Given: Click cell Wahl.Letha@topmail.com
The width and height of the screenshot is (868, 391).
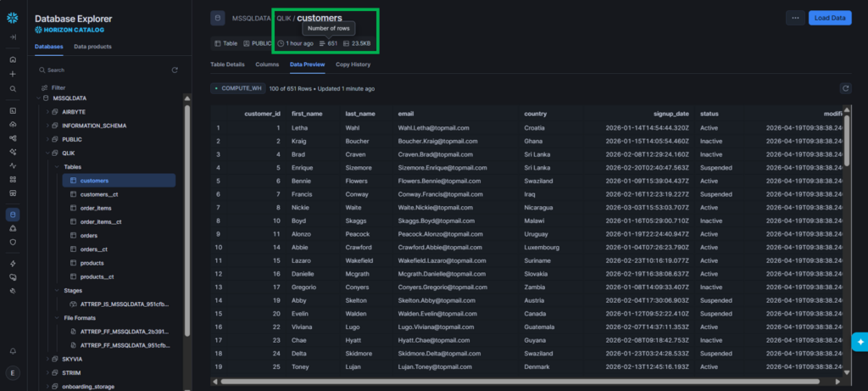Looking at the screenshot, I should coord(433,128).
